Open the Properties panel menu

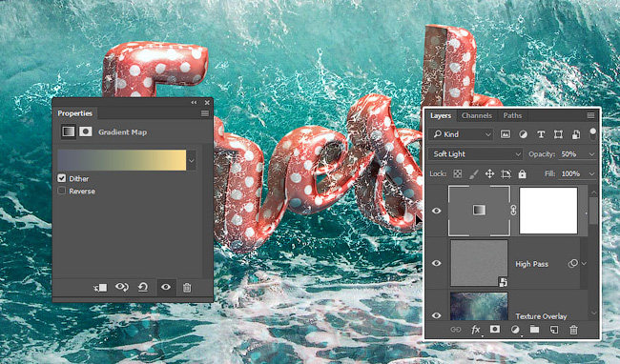[205, 113]
